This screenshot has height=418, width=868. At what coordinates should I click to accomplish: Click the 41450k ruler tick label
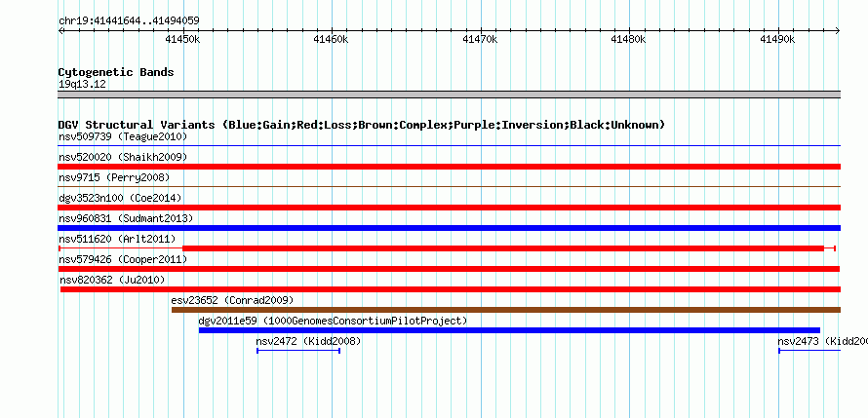pyautogui.click(x=182, y=39)
